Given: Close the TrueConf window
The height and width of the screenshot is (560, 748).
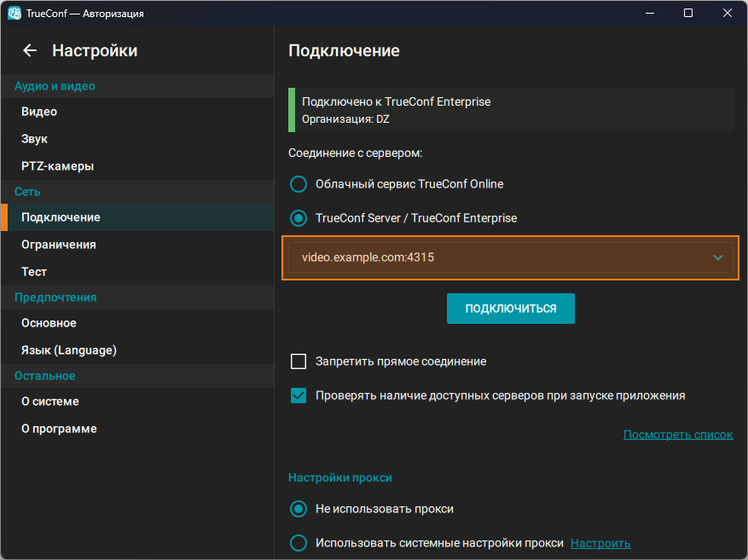Looking at the screenshot, I should [727, 14].
